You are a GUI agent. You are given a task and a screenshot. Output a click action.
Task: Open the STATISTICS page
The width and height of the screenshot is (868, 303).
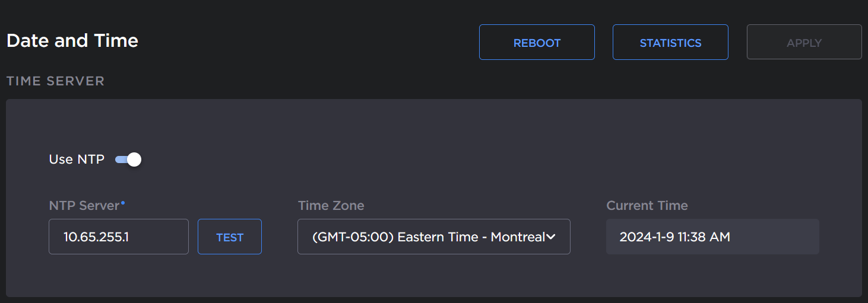(670, 43)
